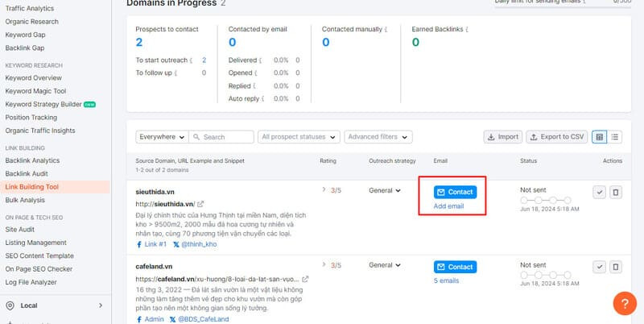Click the info icon beside To start outreach
Screen dimensions: 644x324
191,60
